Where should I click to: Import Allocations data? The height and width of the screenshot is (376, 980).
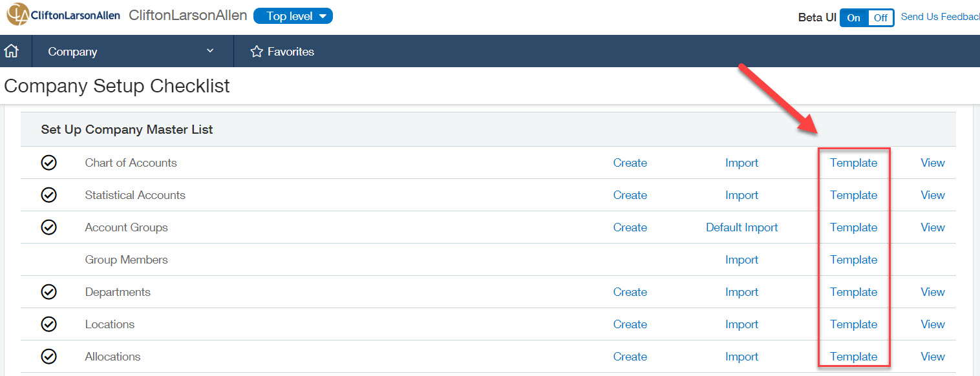741,357
